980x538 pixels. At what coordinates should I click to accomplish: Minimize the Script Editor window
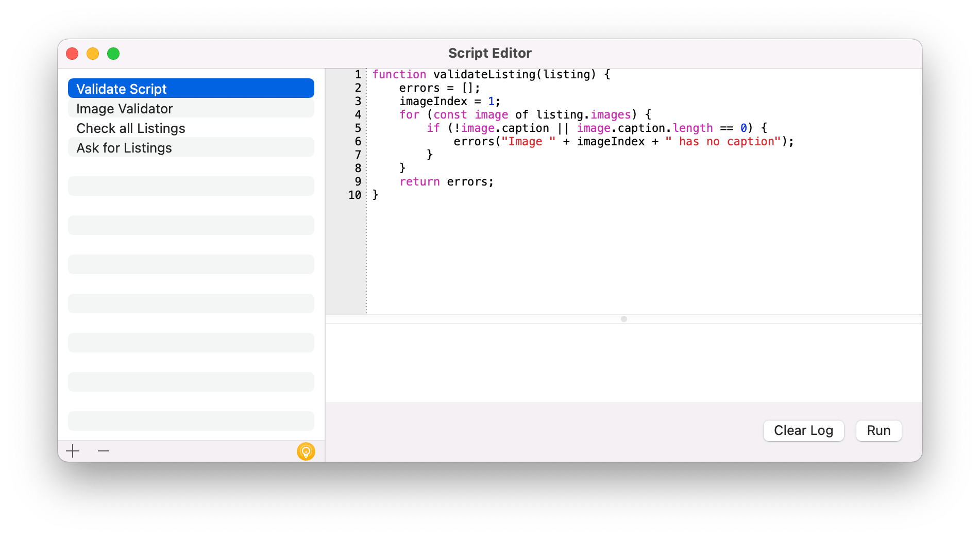(x=93, y=53)
